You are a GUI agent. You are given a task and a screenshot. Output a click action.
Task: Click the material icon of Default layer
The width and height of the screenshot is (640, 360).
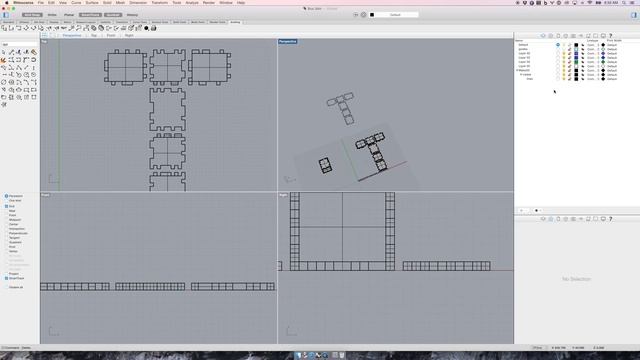tap(583, 45)
